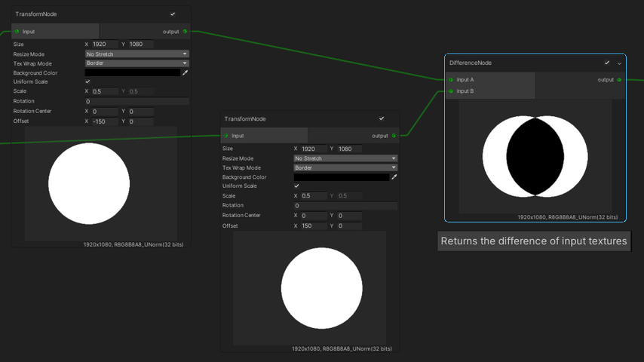Click the output port of DifferenceNode

[x=619, y=80]
